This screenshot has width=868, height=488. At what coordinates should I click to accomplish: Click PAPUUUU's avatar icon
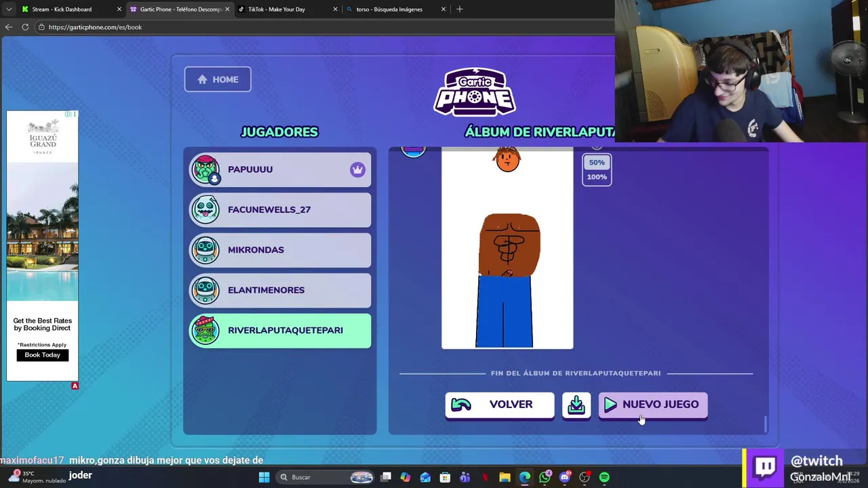[205, 169]
